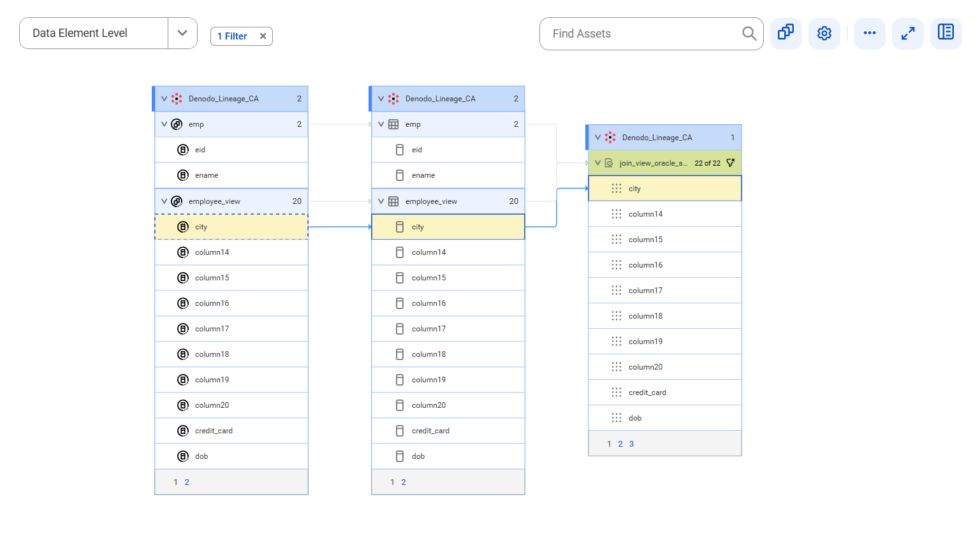Click employee_view table icon in second column
980x534 pixels.
[x=393, y=201]
